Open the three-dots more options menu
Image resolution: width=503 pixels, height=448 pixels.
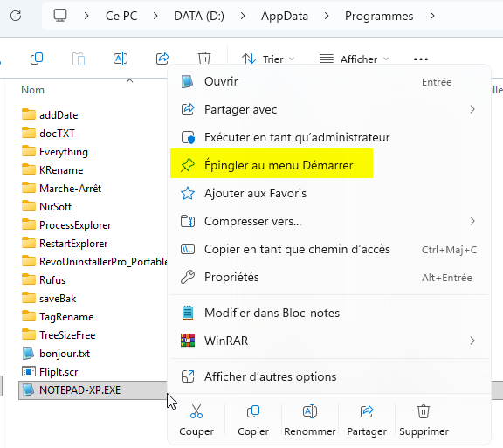421,59
